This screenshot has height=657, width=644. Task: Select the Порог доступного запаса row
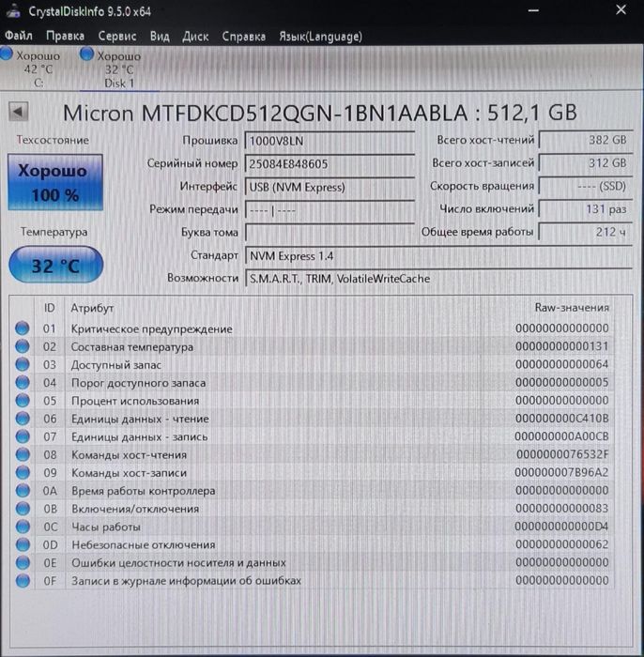tap(313, 383)
